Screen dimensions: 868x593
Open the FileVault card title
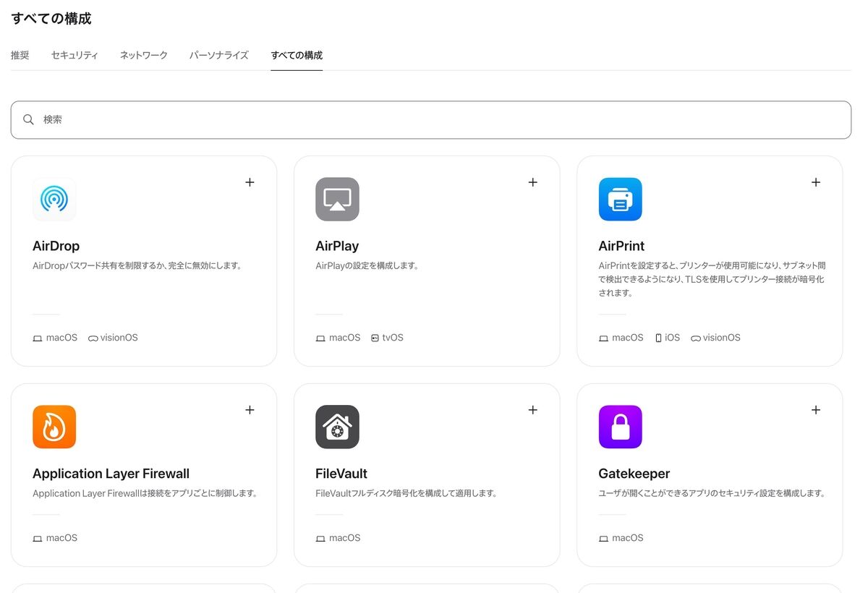pyautogui.click(x=341, y=474)
